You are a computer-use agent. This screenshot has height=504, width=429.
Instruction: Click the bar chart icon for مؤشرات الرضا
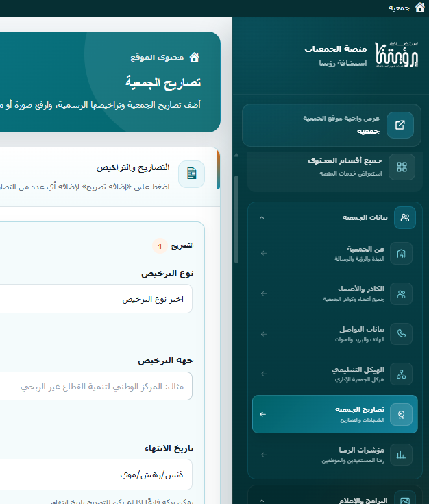pos(401,455)
